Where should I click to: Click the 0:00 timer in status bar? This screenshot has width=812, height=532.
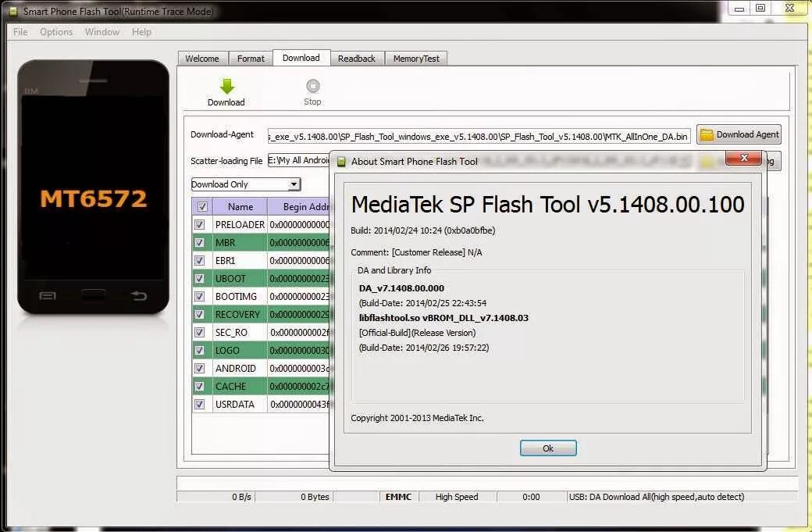(x=531, y=497)
